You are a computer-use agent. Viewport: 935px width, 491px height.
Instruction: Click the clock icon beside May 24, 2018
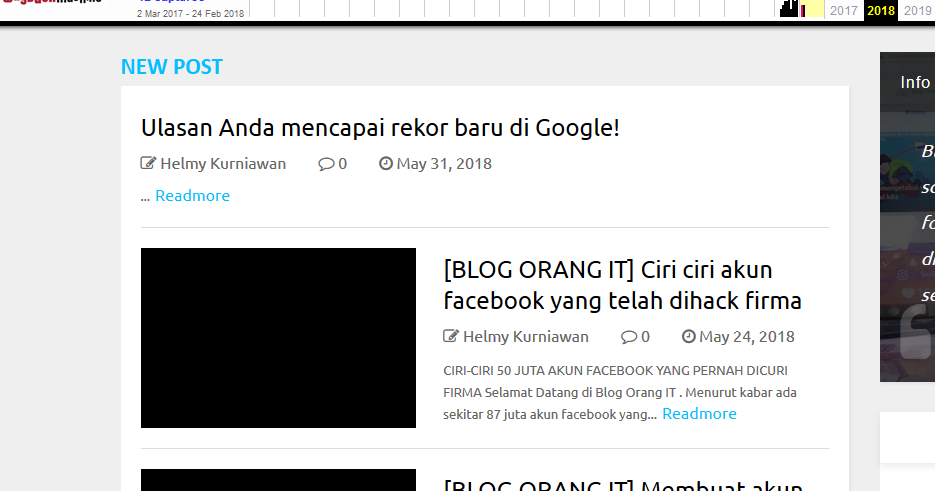click(689, 336)
